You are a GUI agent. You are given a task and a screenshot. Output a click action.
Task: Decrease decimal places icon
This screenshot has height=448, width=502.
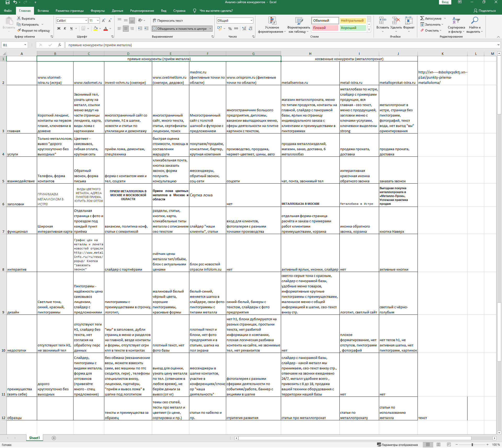coord(250,28)
